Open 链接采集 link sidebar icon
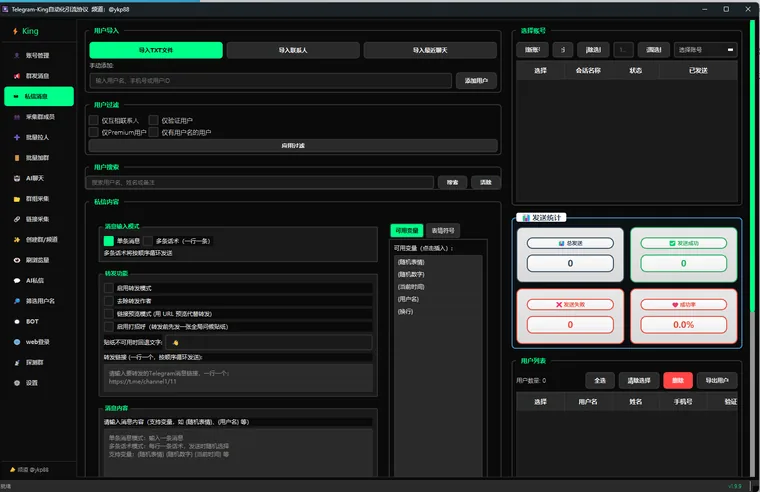The width and height of the screenshot is (760, 492). pyautogui.click(x=17, y=219)
